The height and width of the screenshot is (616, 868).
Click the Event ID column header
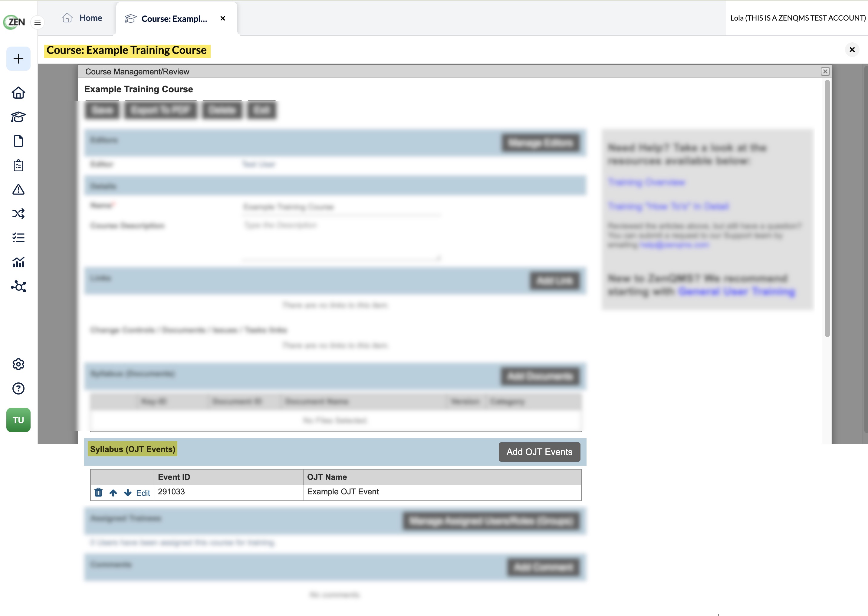(229, 477)
